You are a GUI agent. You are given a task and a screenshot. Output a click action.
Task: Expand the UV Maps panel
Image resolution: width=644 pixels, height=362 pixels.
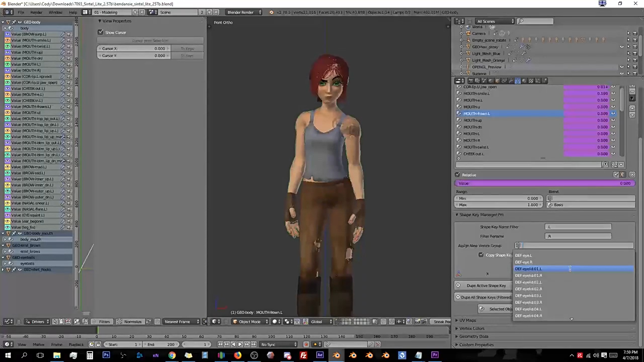point(467,320)
